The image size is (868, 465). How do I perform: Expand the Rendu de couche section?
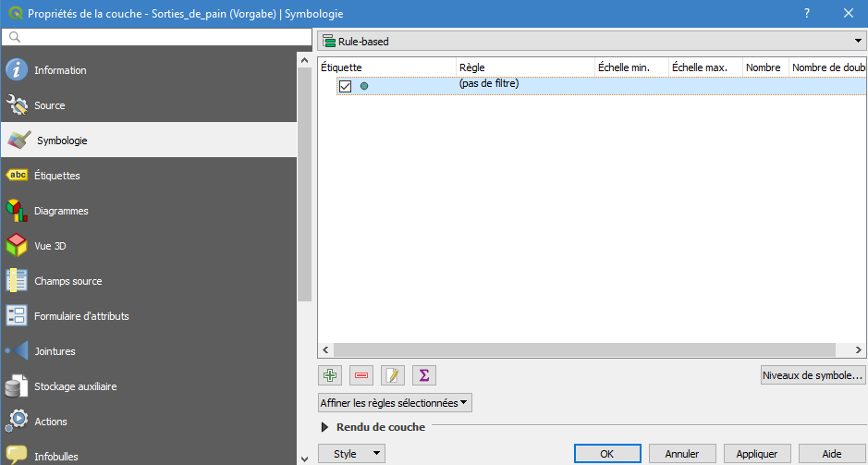coord(324,427)
